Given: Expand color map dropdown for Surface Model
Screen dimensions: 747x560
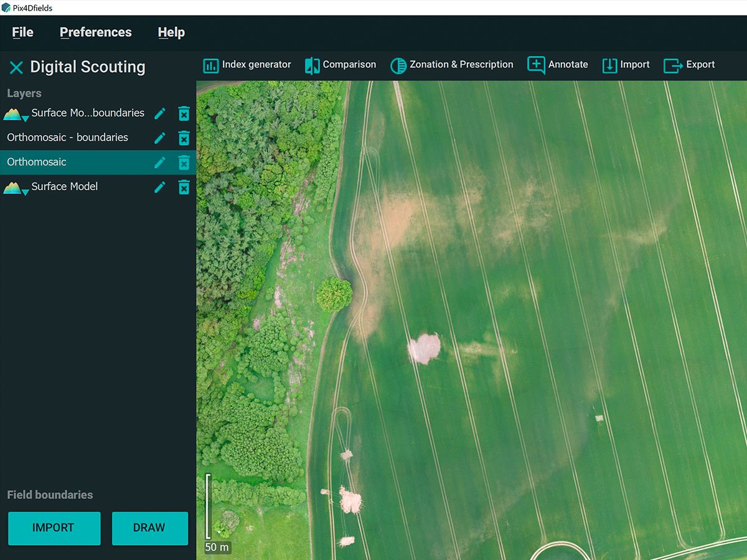Looking at the screenshot, I should point(25,192).
